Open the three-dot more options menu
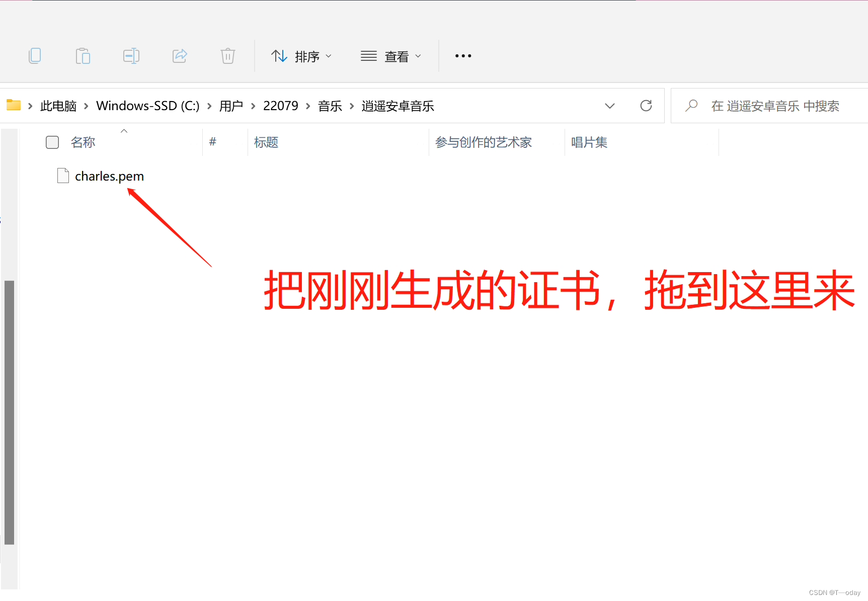This screenshot has width=868, height=601. 463,56
